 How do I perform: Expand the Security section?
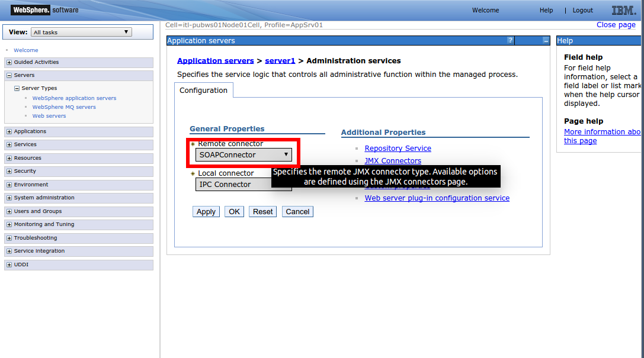tap(9, 172)
